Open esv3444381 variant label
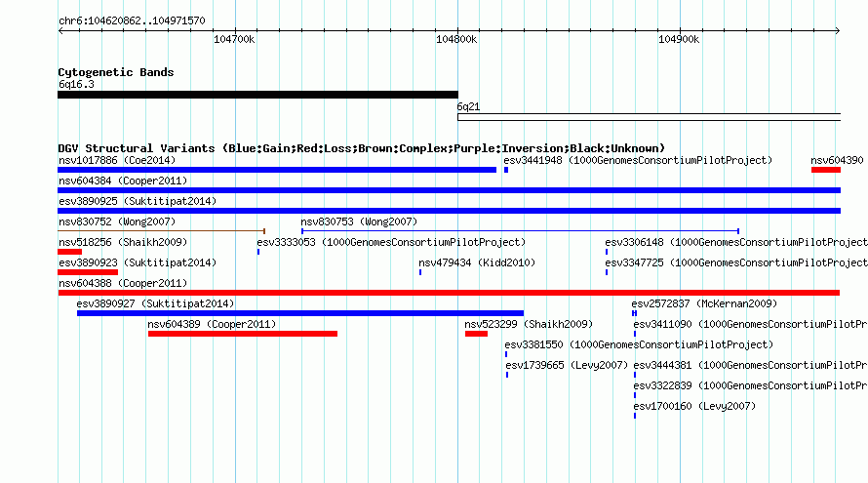Image resolution: width=868 pixels, height=483 pixels. pyautogui.click(x=750, y=365)
